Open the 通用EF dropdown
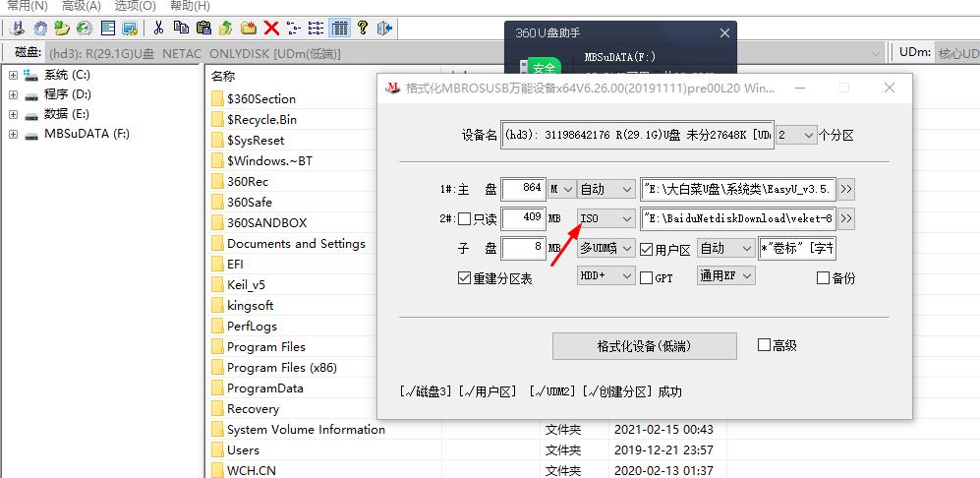Image resolution: width=980 pixels, height=478 pixels. point(725,276)
